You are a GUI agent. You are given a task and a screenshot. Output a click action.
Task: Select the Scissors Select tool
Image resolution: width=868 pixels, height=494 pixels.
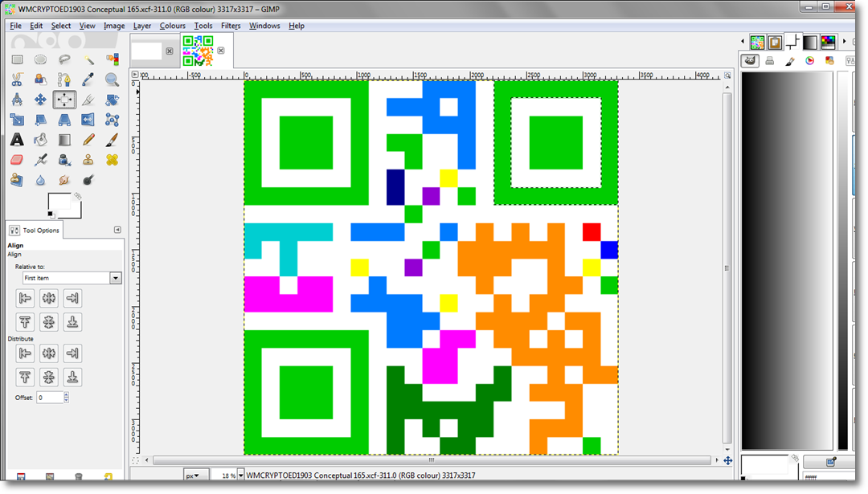click(x=17, y=80)
